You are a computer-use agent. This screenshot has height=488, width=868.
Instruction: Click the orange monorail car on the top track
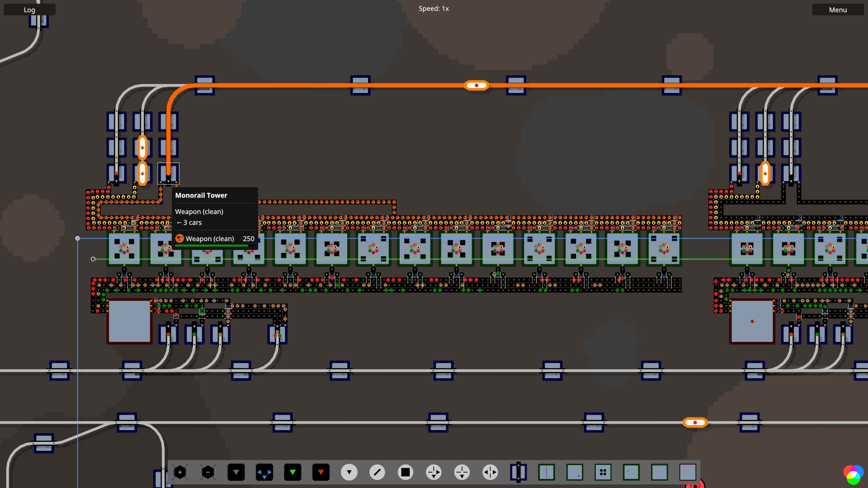tap(476, 85)
